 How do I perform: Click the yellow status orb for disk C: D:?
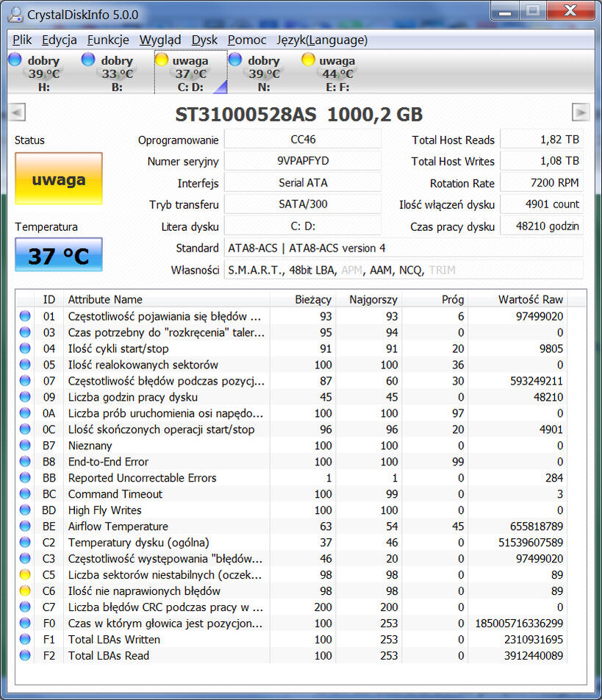tap(162, 60)
